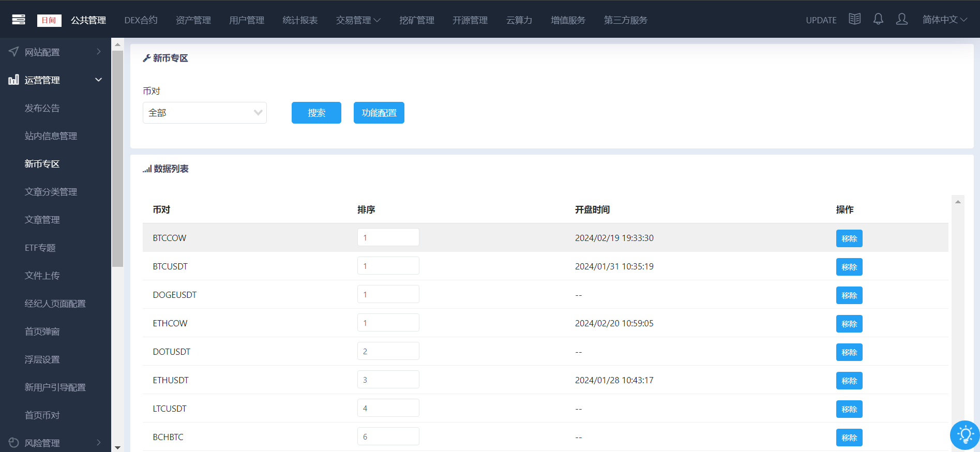This screenshot has width=980, height=452.
Task: Open the 用户管理 top menu
Action: pyautogui.click(x=247, y=20)
